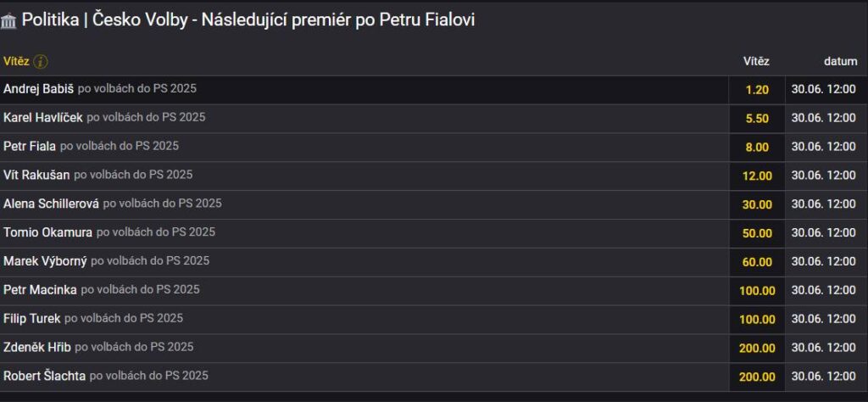The image size is (868, 402).
Task: Pick Petr Fiala odds 8.00
Action: [x=756, y=147]
